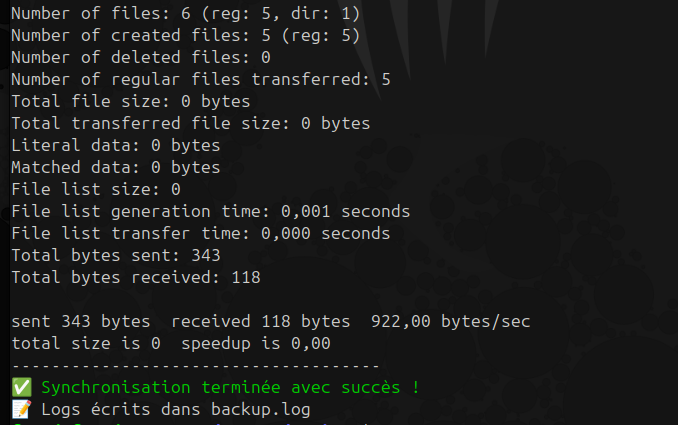Click the "File list transfer time" line
Screen dimensions: 678x425
pos(200,233)
